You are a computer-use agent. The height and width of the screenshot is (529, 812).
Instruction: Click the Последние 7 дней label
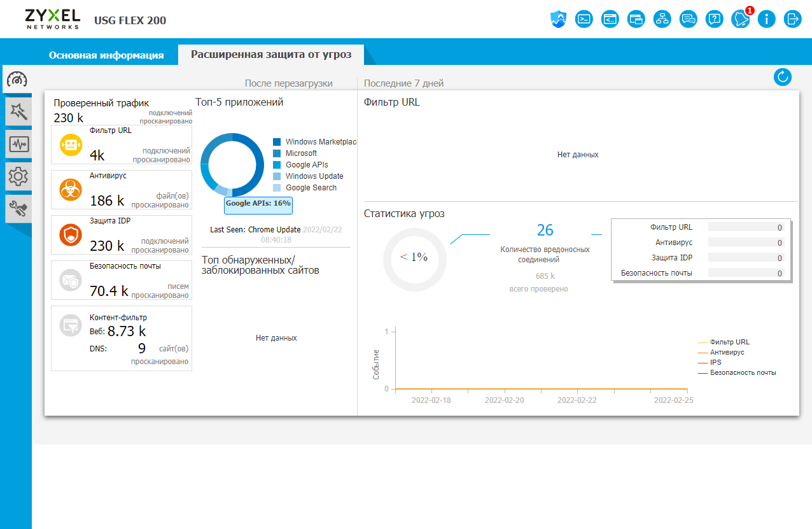pos(404,83)
